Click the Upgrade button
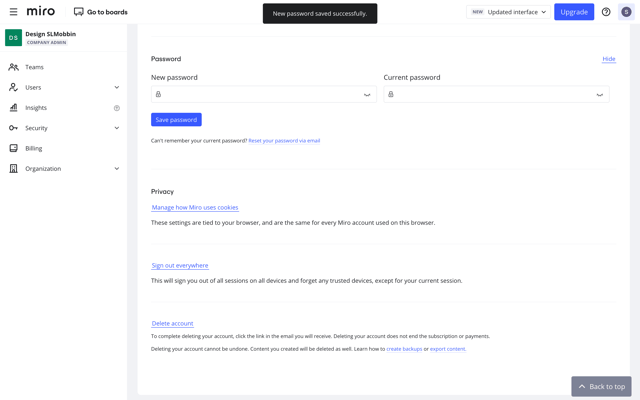Screen dimensions: 640x400 tap(574, 12)
